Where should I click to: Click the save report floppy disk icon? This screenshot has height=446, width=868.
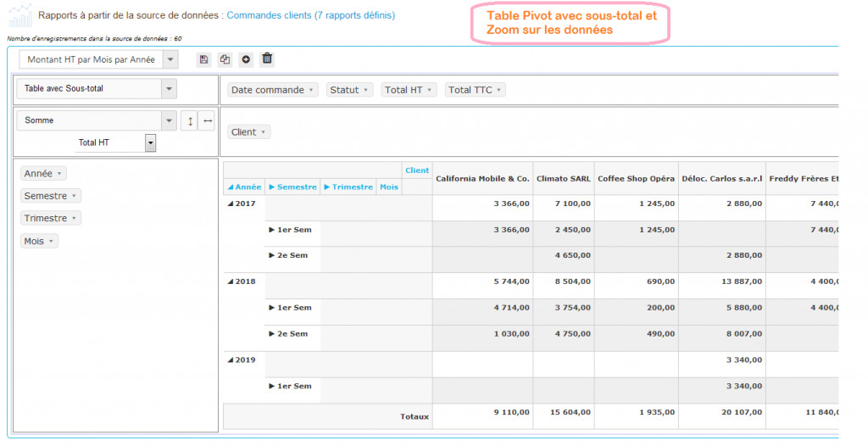(203, 59)
